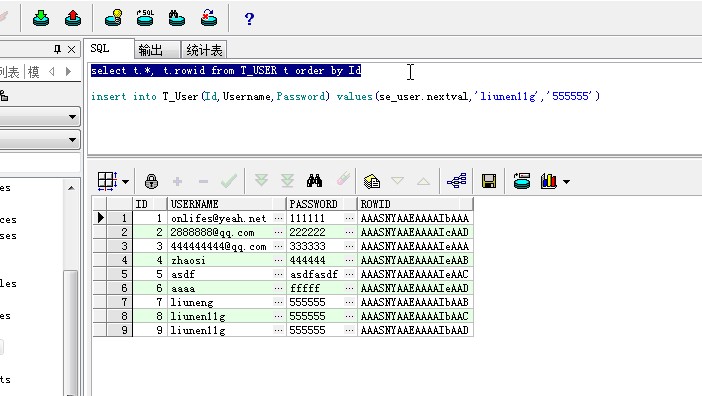
Task: Open Help with the question mark icon
Action: (x=249, y=19)
